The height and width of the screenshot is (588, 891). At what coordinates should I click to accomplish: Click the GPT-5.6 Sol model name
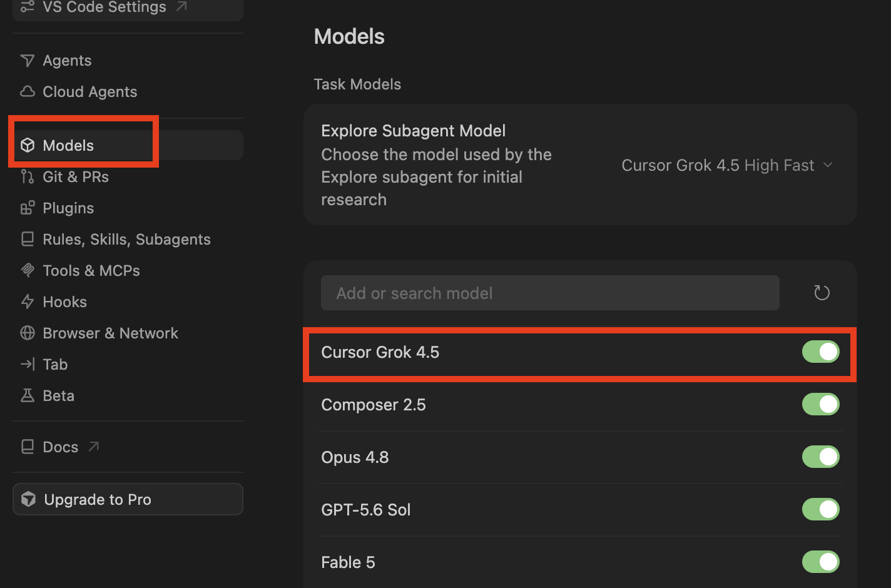[366, 510]
